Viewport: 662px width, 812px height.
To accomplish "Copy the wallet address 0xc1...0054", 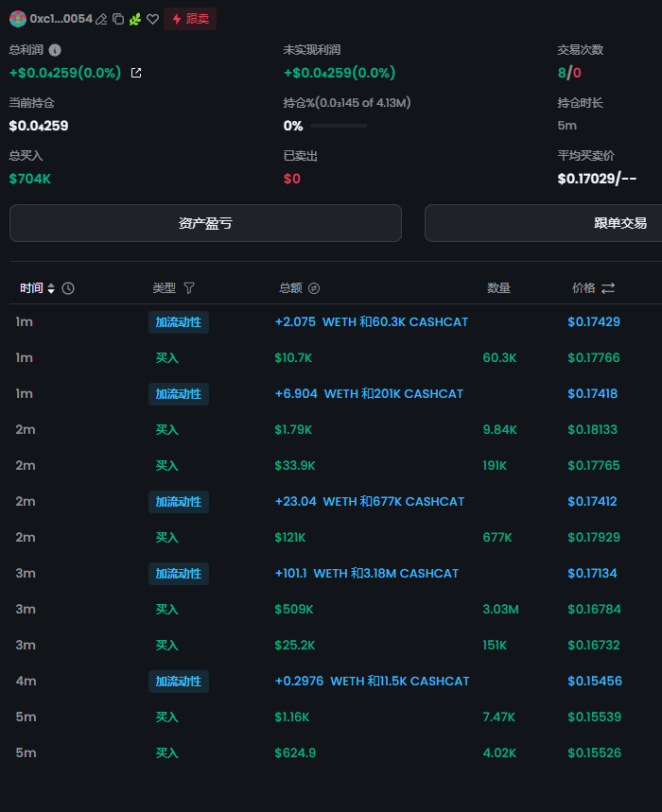I will [118, 19].
